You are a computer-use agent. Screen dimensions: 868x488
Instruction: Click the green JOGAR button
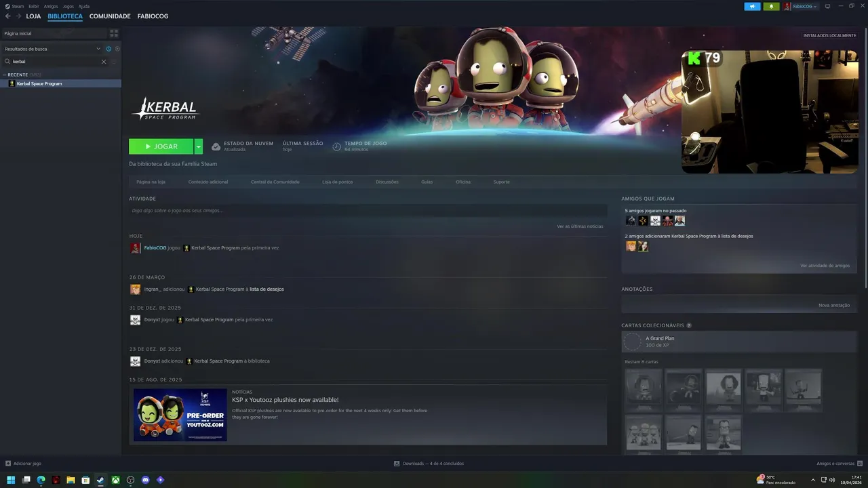click(161, 146)
